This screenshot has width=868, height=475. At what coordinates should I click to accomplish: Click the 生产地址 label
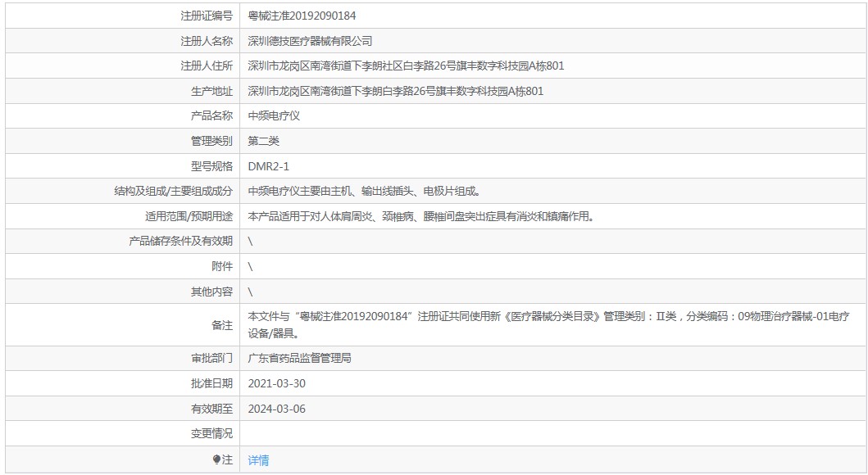pyautogui.click(x=212, y=91)
